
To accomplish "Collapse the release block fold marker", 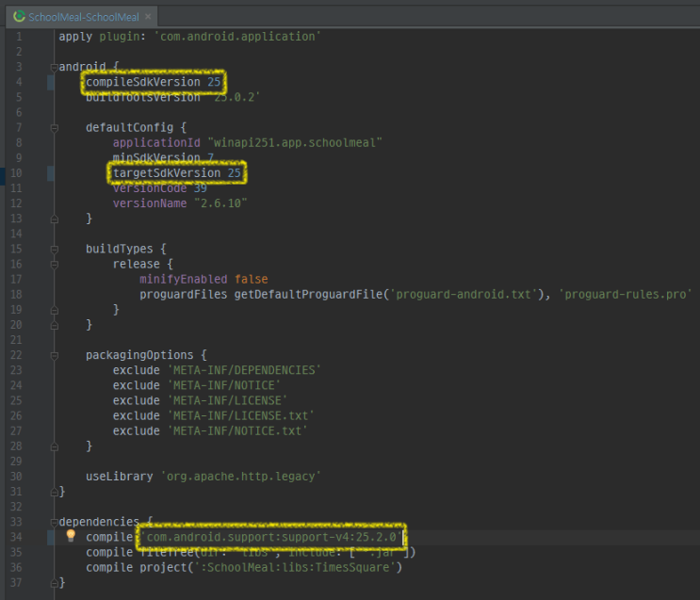I will point(53,264).
